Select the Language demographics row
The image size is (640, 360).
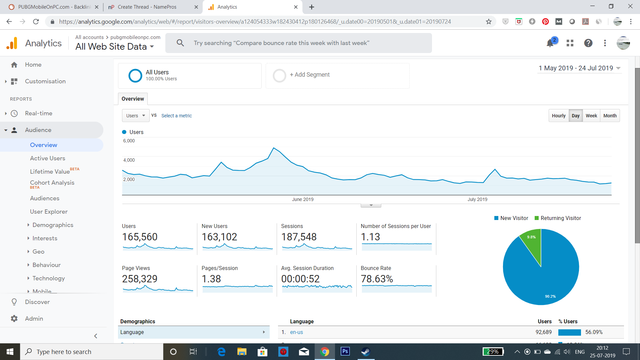(x=193, y=332)
